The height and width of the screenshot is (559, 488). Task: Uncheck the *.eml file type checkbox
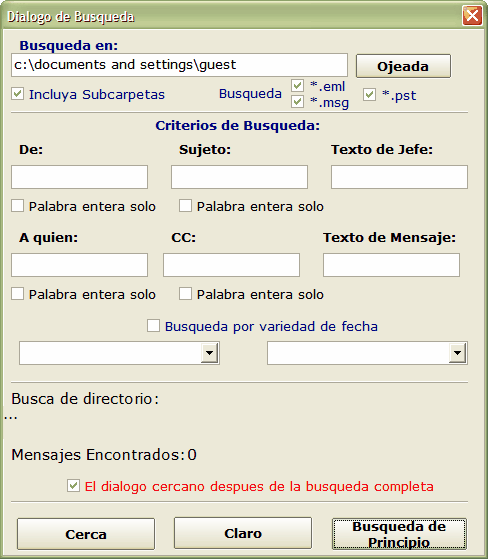[x=297, y=86]
